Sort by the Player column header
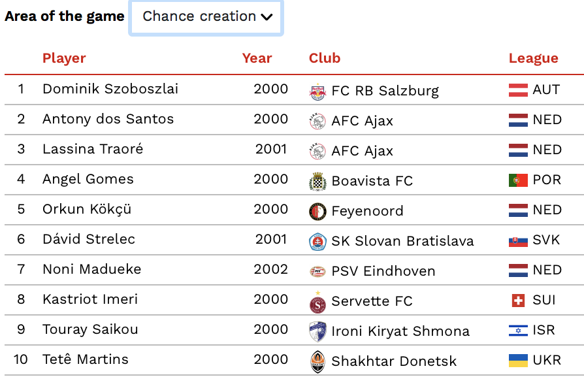584x392 pixels. [64, 59]
